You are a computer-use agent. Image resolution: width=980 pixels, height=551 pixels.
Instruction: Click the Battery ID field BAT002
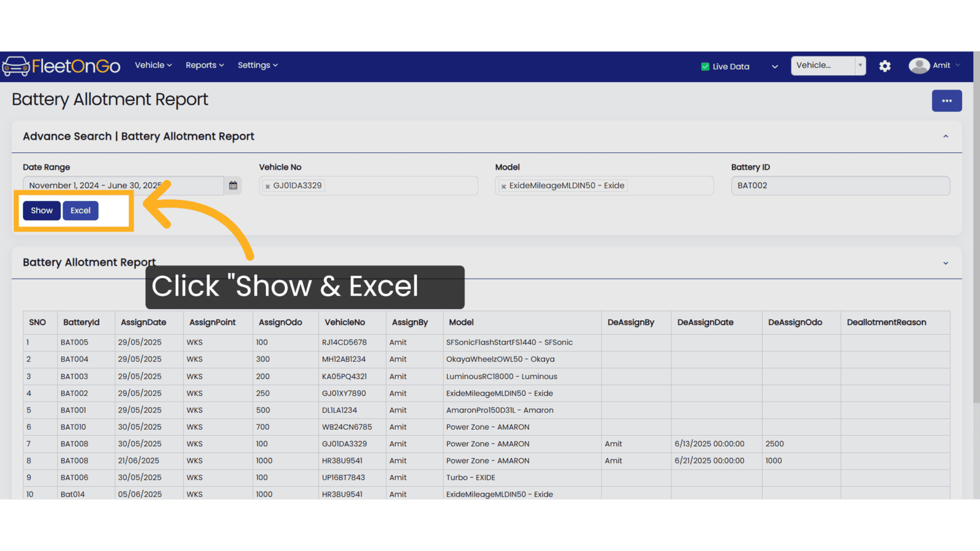click(840, 186)
